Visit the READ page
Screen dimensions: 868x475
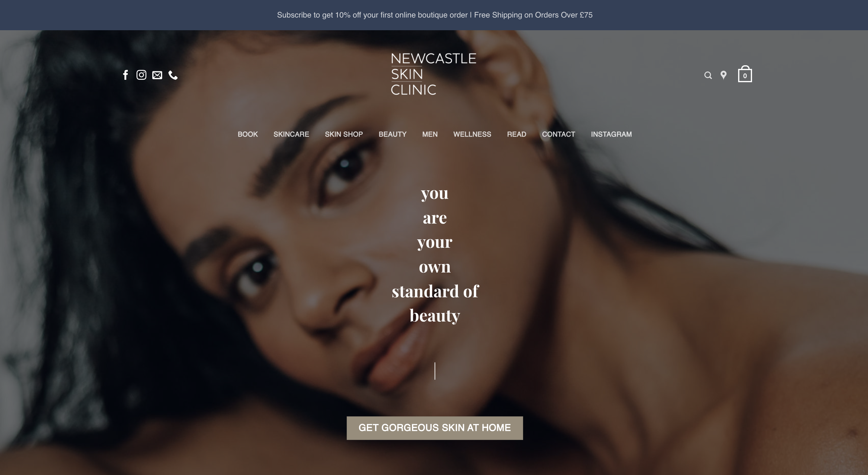coord(516,134)
